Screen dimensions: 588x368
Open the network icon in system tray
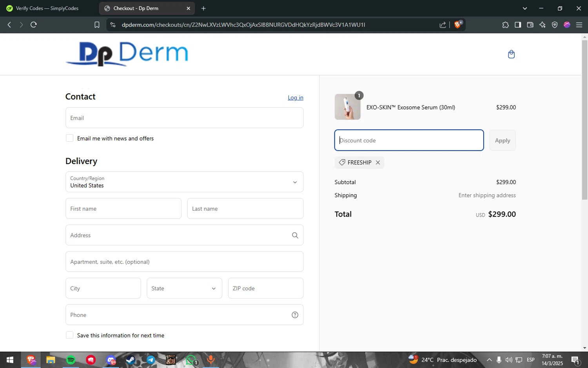click(x=519, y=360)
